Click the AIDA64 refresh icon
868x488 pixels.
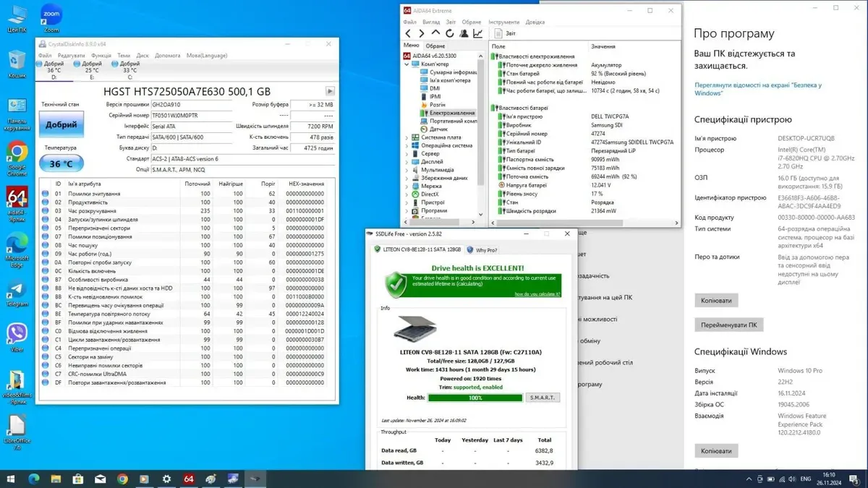click(450, 33)
